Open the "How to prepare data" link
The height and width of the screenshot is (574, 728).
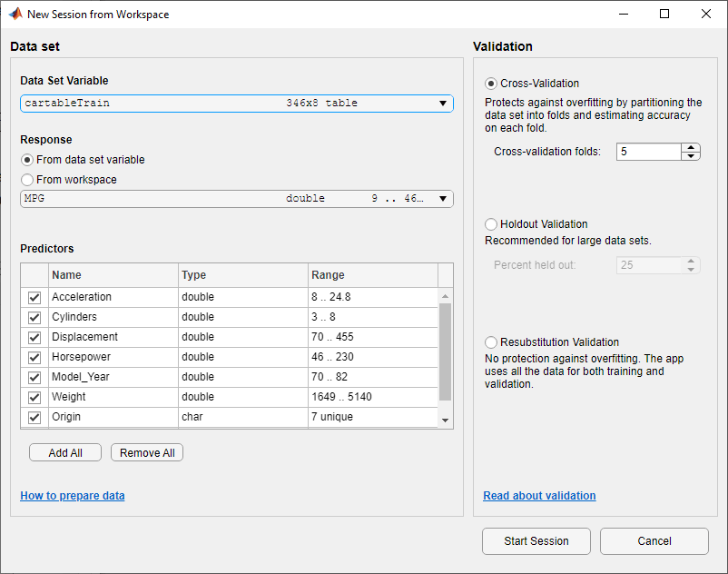pos(72,496)
